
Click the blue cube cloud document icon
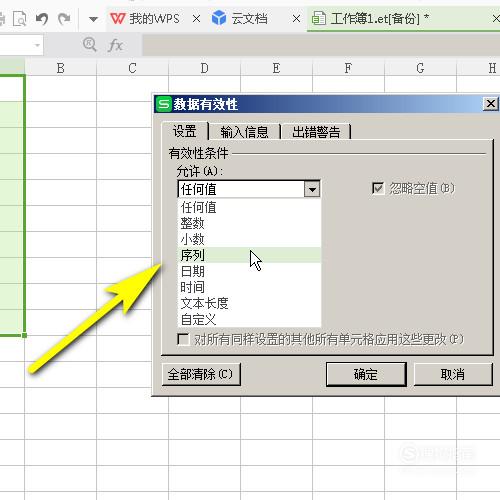pyautogui.click(x=219, y=18)
